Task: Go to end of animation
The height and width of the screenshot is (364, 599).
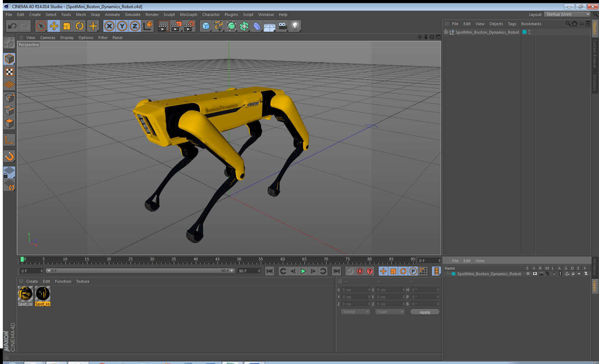Action: click(336, 271)
